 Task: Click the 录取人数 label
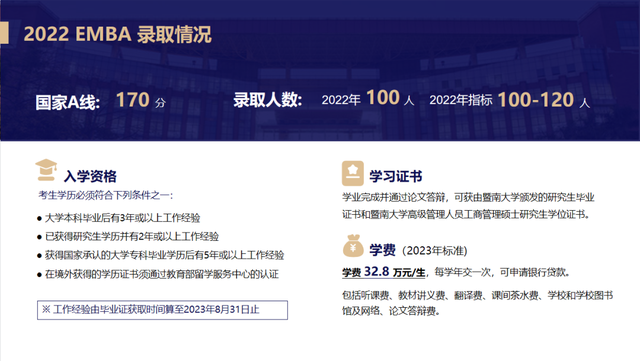[267, 100]
